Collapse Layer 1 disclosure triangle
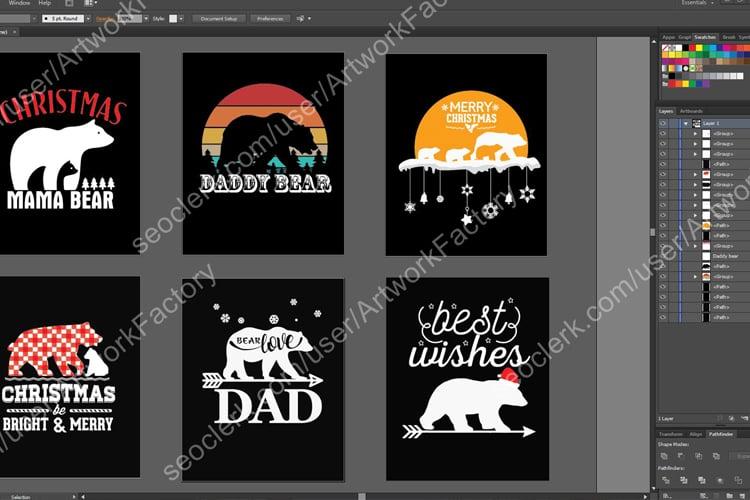The height and width of the screenshot is (500, 750). [686, 123]
